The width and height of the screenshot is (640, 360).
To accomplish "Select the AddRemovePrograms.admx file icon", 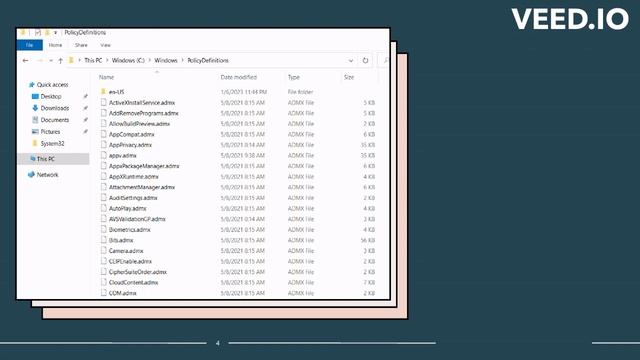I will (x=104, y=113).
